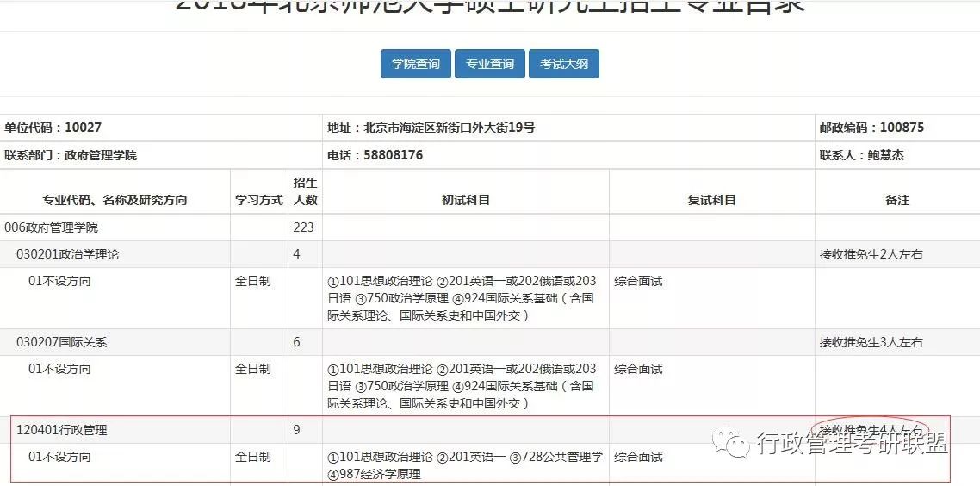Click the 初试科目 column header
Screen dimensions: 980x486
point(465,200)
